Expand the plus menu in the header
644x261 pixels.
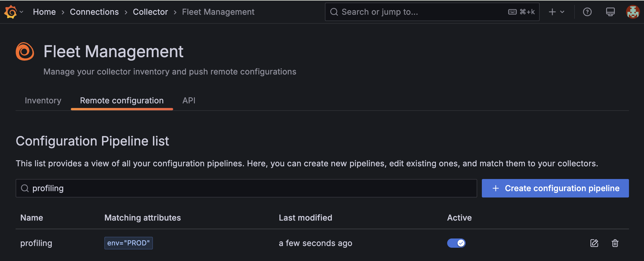tap(552, 12)
